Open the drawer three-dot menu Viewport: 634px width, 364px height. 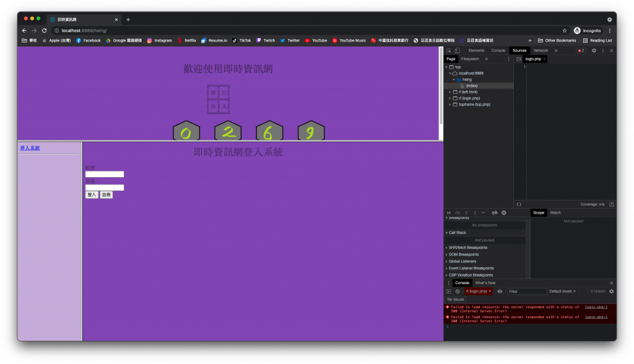(448, 283)
